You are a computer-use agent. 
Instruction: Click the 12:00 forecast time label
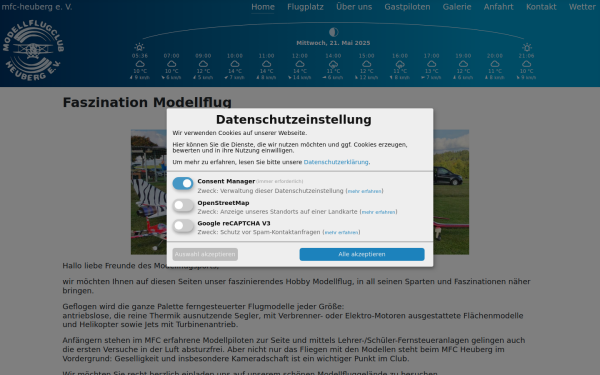[300, 56]
